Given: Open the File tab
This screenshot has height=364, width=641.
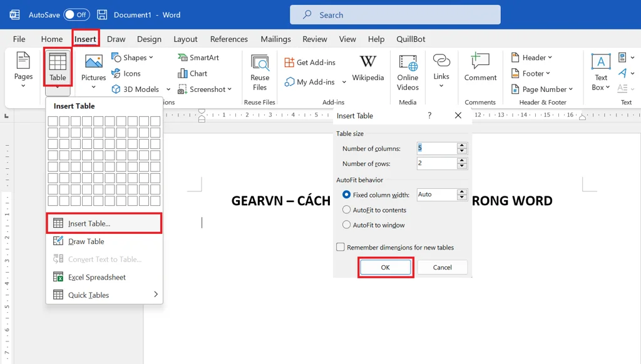Looking at the screenshot, I should point(19,39).
